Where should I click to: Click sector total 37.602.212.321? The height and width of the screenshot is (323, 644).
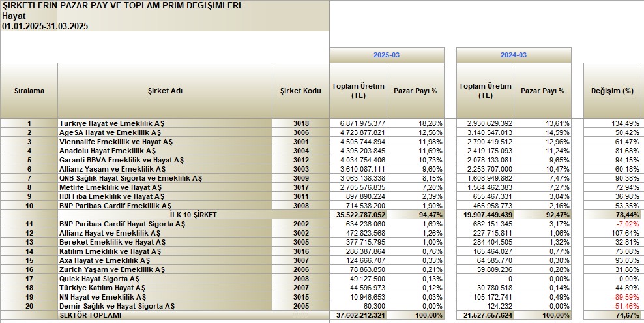(358, 315)
